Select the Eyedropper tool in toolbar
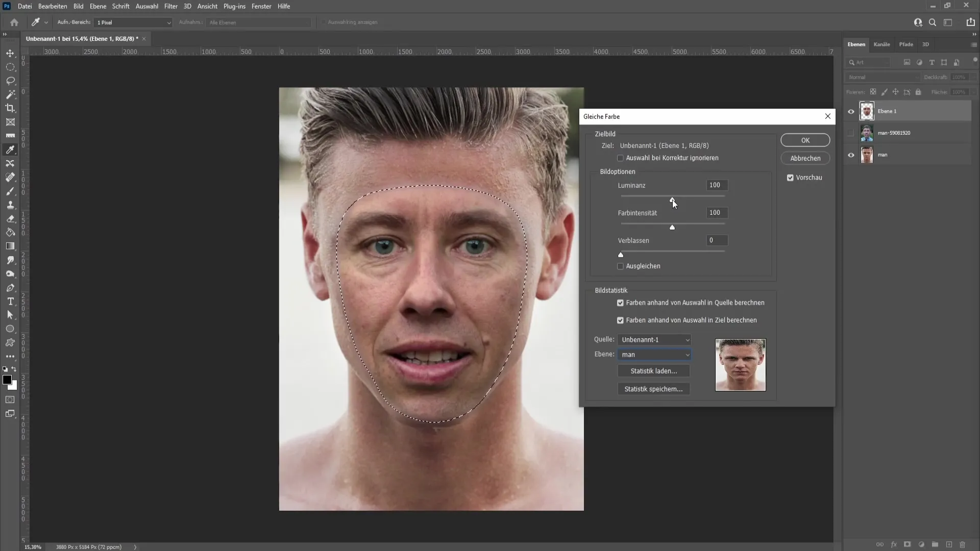The height and width of the screenshot is (551, 980). [10, 149]
